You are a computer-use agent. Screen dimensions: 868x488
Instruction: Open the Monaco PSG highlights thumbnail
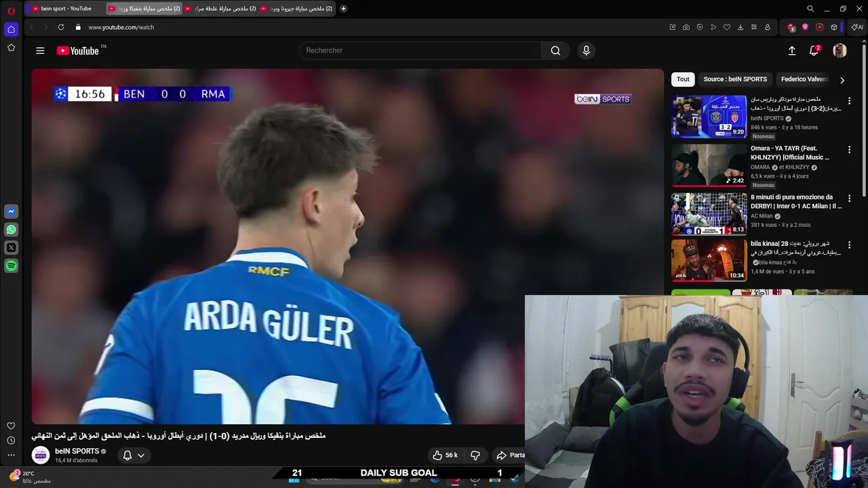pyautogui.click(x=709, y=117)
